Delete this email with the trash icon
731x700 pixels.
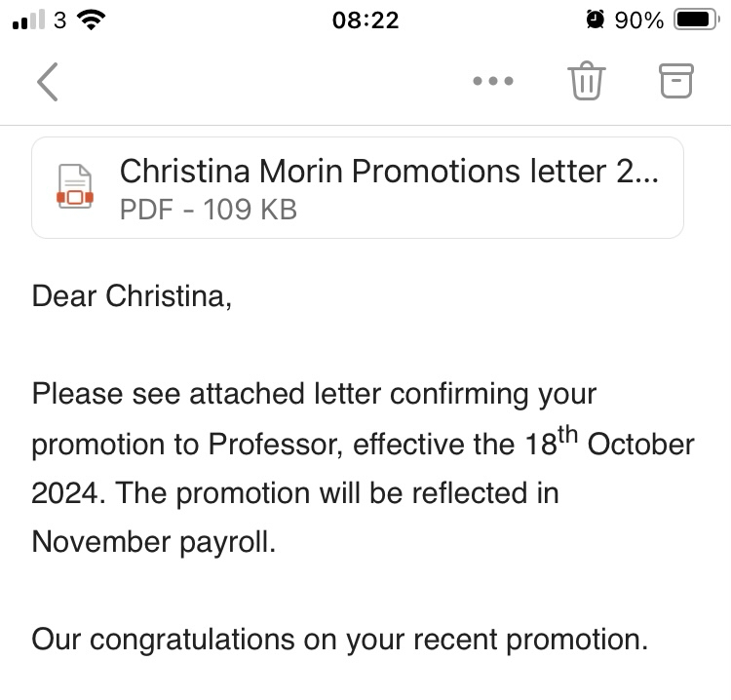coord(587,82)
